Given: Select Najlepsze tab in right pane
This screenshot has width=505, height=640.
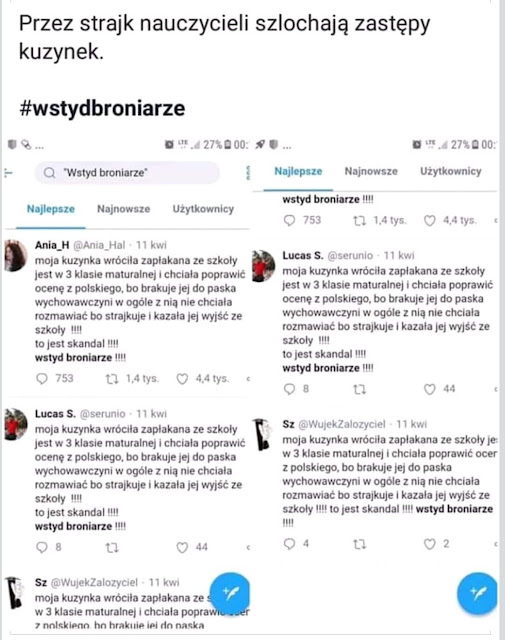Looking at the screenshot, I should coord(298,171).
